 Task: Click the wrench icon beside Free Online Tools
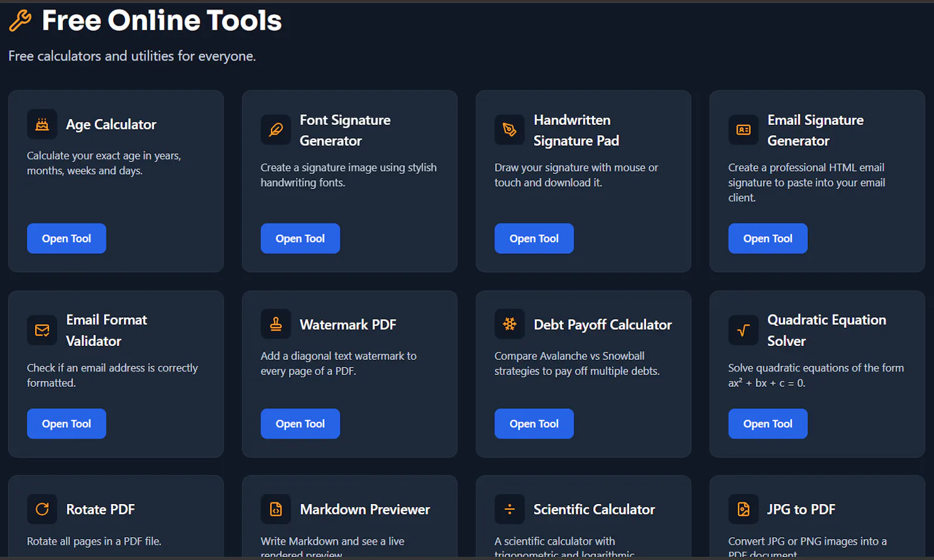click(x=20, y=20)
